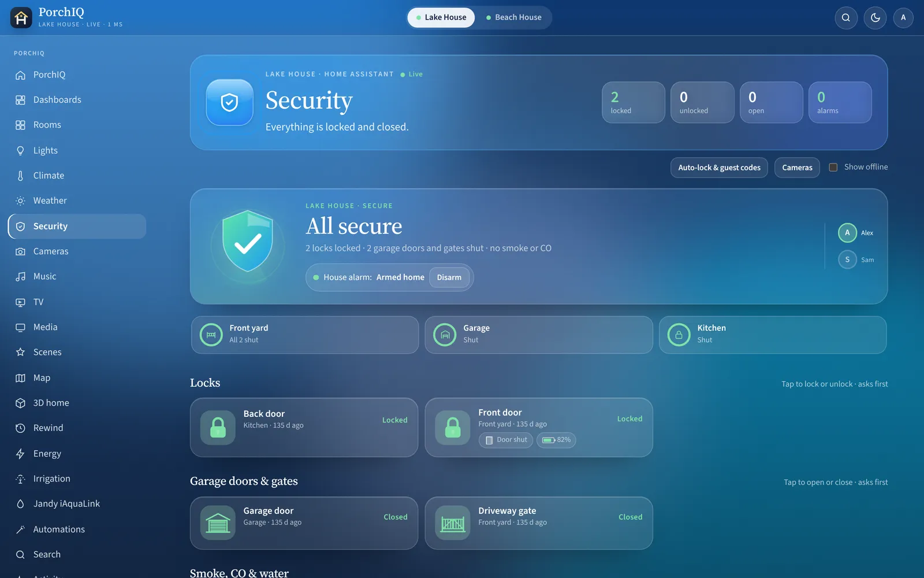924x578 pixels.
Task: Toggle the Garage door Closed state
Action: pyautogui.click(x=396, y=517)
